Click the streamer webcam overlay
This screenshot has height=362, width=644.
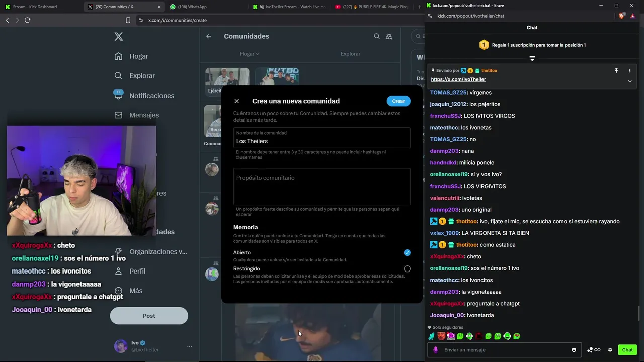pos(82,180)
